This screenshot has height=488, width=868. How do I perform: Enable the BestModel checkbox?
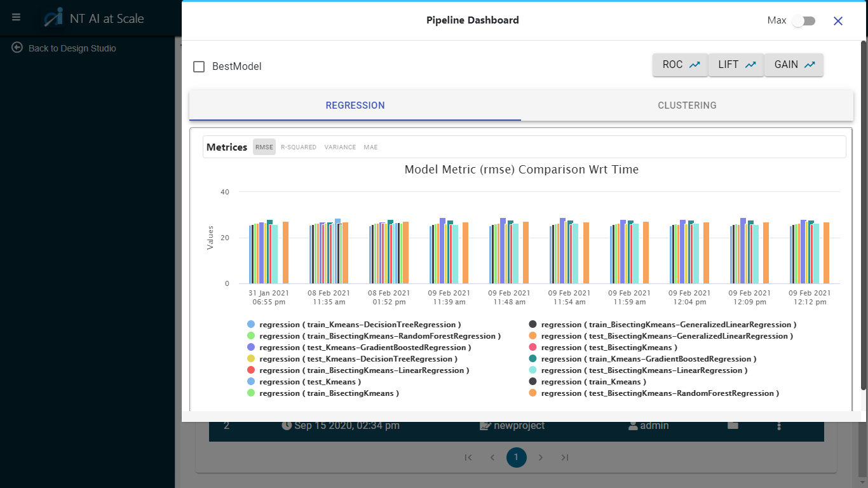point(199,67)
